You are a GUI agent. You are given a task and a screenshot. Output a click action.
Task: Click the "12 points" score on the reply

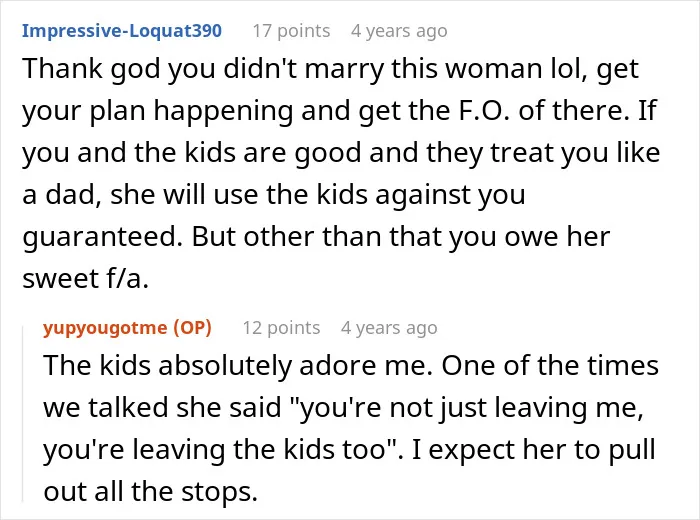(x=281, y=328)
